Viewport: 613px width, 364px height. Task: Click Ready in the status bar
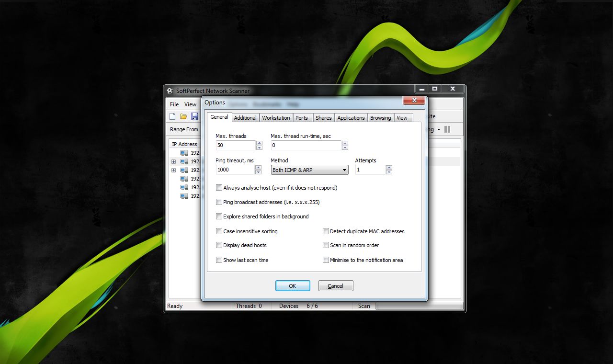pos(175,306)
